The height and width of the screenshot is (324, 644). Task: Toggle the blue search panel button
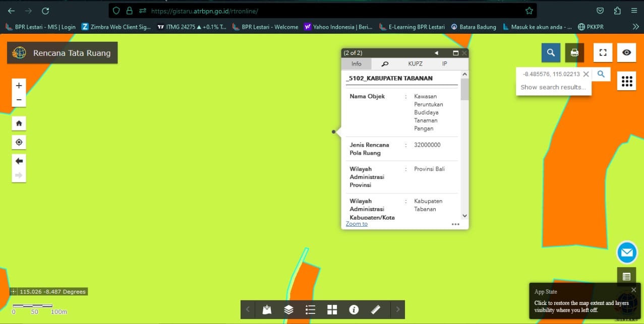click(x=551, y=52)
